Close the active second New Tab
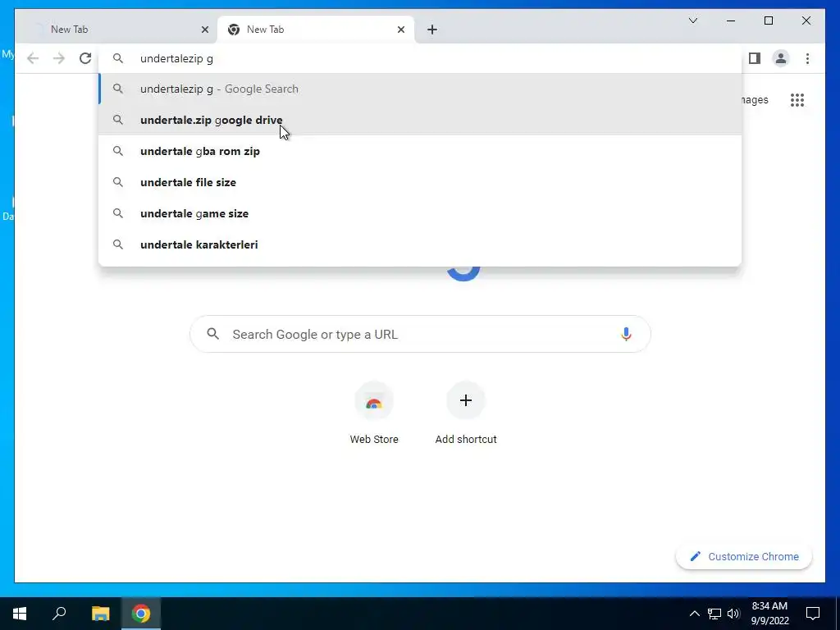 pyautogui.click(x=400, y=30)
